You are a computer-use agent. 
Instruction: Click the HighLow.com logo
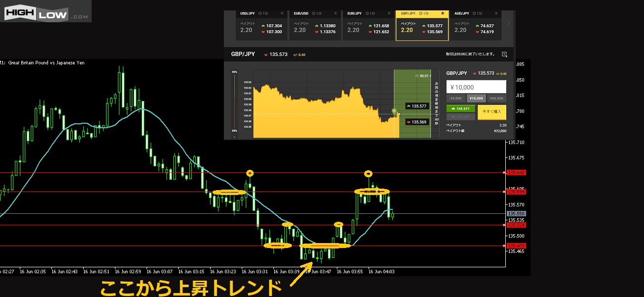46,11
